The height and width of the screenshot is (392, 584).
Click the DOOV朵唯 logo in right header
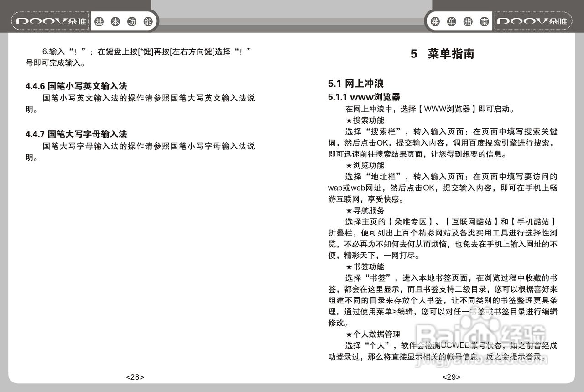pyautogui.click(x=532, y=22)
